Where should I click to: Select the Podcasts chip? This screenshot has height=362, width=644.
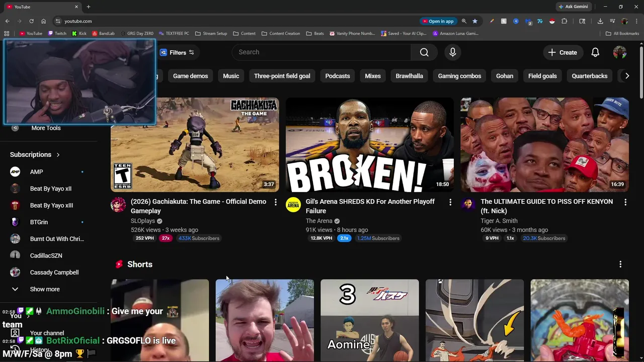point(338,76)
